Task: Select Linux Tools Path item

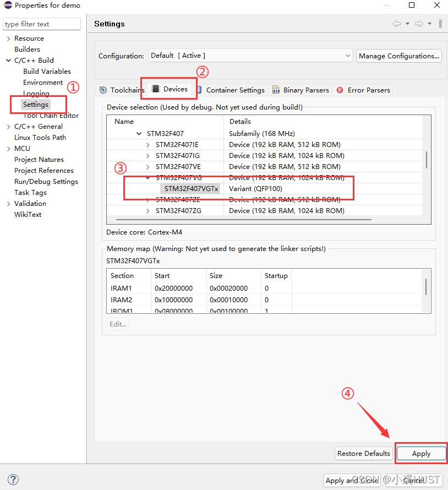Action: 40,138
